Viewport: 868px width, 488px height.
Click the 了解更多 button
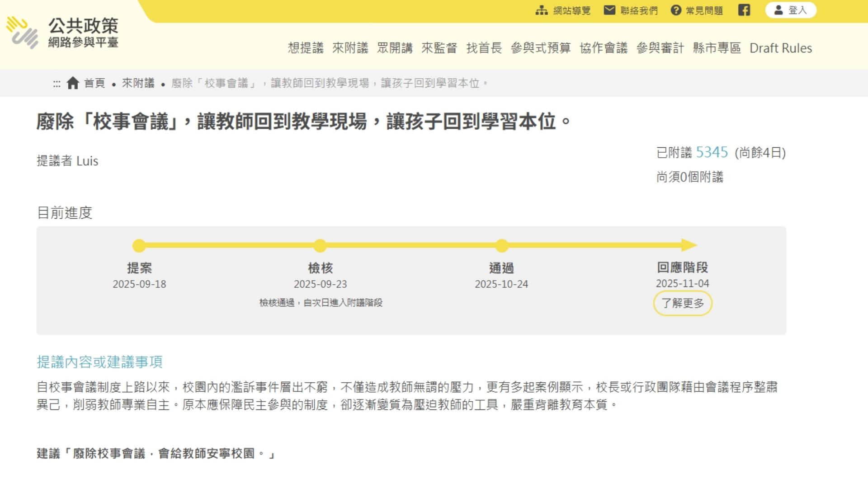(x=683, y=304)
